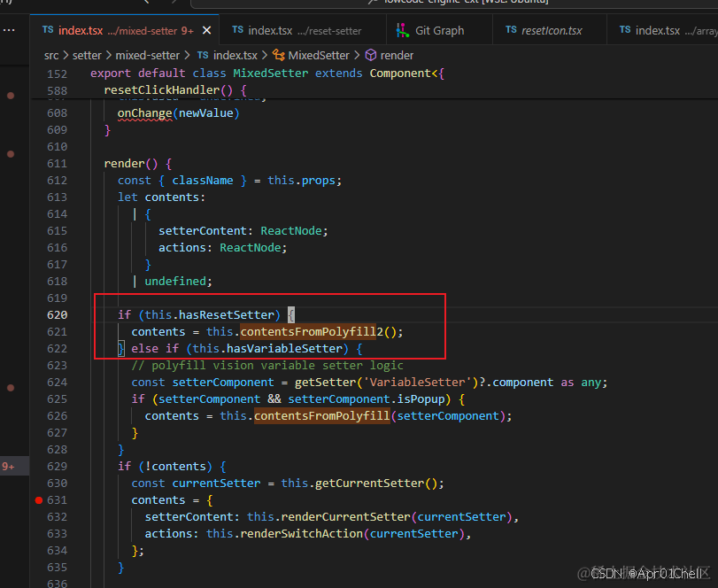Click the '9+' badge in the left gutter
The width and height of the screenshot is (718, 588).
(8, 466)
